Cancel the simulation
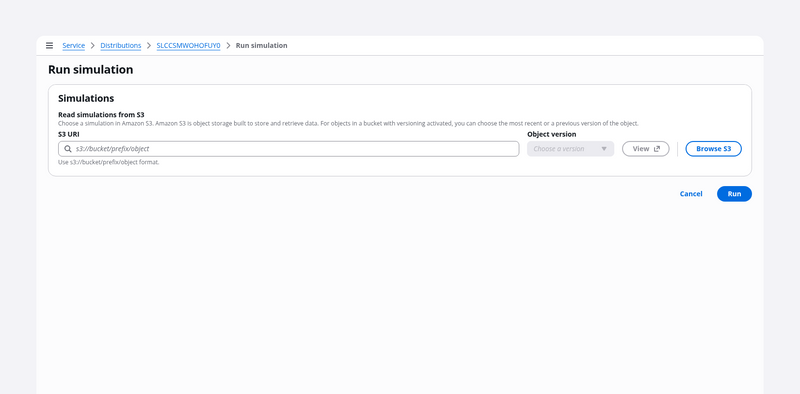 pyautogui.click(x=691, y=194)
